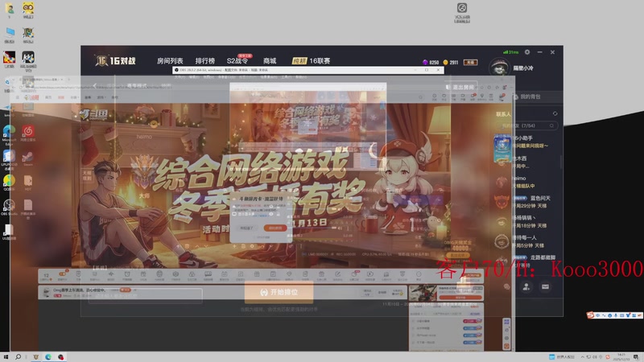The height and width of the screenshot is (362, 644).
Task: Click the Sogou input method toolbar
Action: tap(614, 315)
